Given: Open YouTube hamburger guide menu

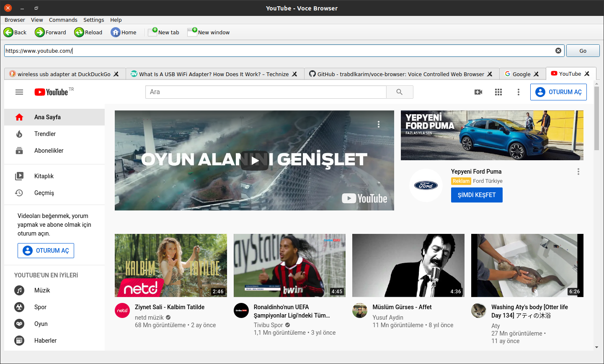Looking at the screenshot, I should pyautogui.click(x=19, y=92).
